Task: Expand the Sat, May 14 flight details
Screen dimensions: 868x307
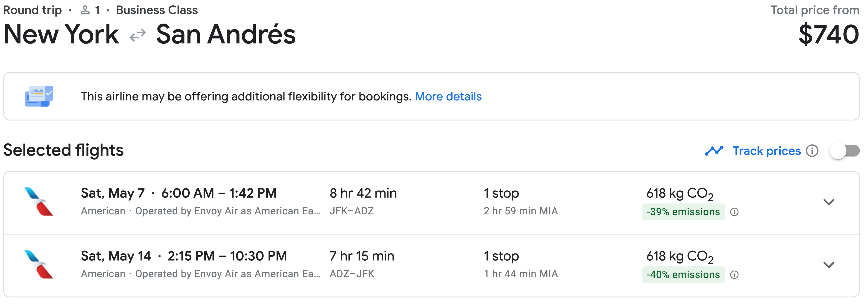Action: click(829, 265)
